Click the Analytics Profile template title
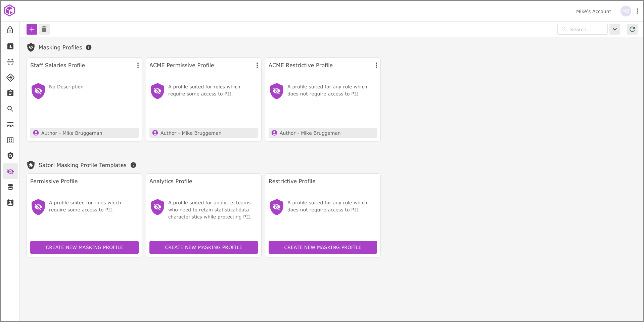 tap(171, 181)
